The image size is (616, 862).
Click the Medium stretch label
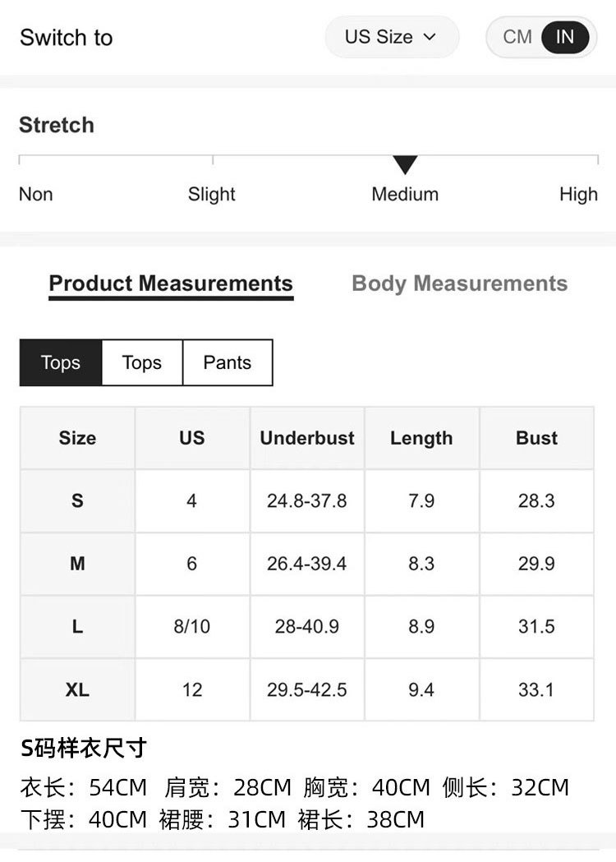click(405, 195)
